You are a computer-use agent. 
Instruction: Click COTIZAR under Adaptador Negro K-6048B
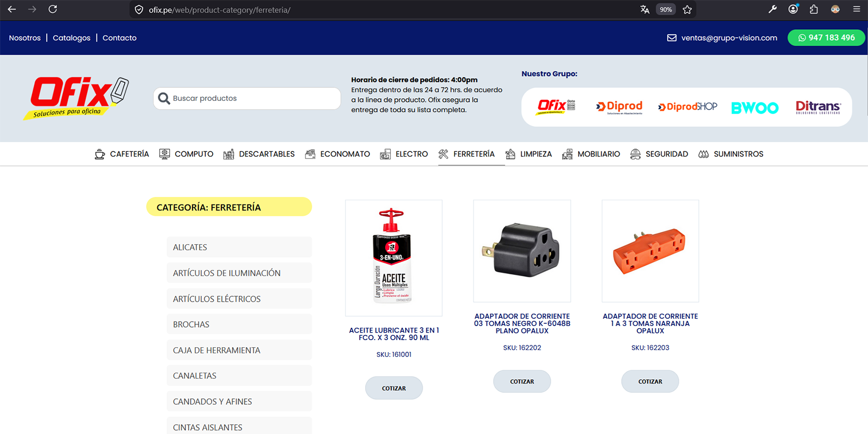[x=522, y=381]
